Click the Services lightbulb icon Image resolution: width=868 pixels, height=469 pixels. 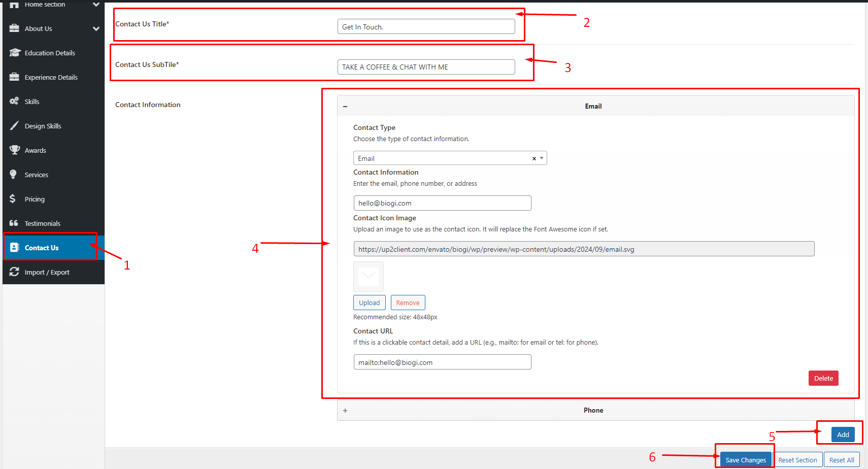pyautogui.click(x=13, y=175)
